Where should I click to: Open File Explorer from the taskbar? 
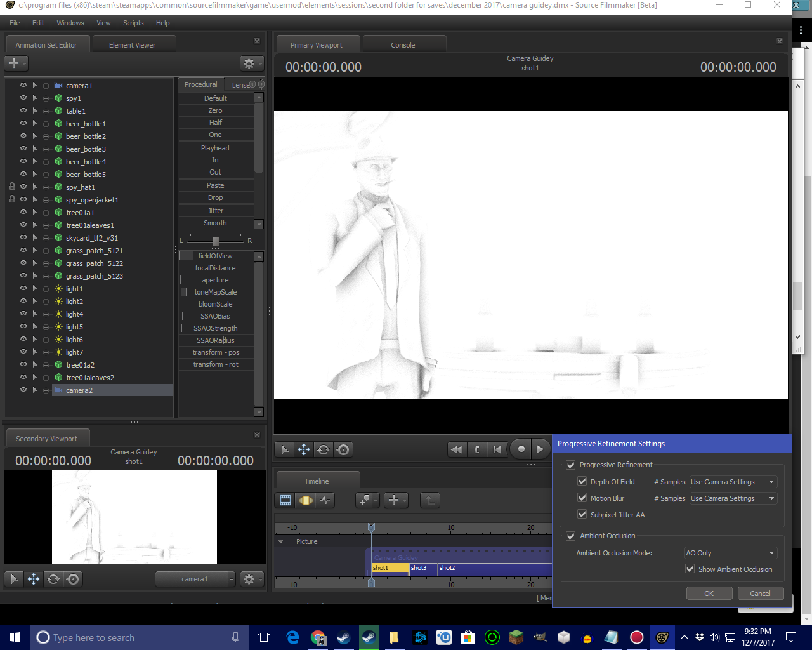[394, 637]
